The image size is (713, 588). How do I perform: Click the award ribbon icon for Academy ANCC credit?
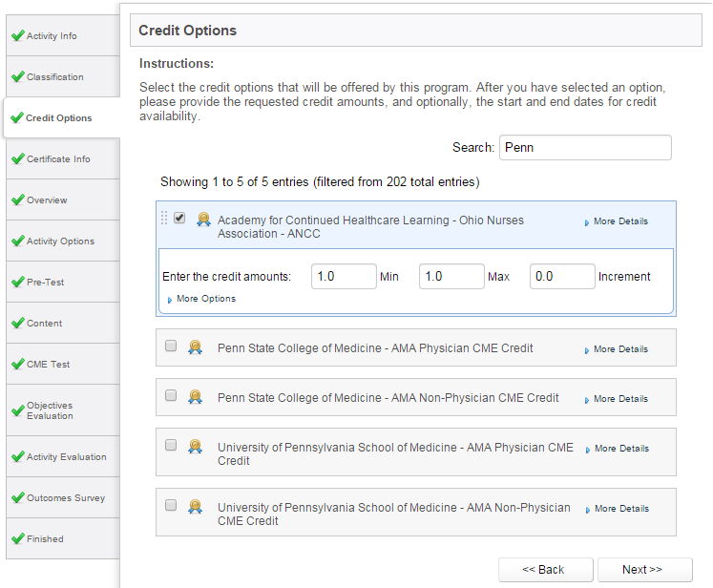click(203, 220)
